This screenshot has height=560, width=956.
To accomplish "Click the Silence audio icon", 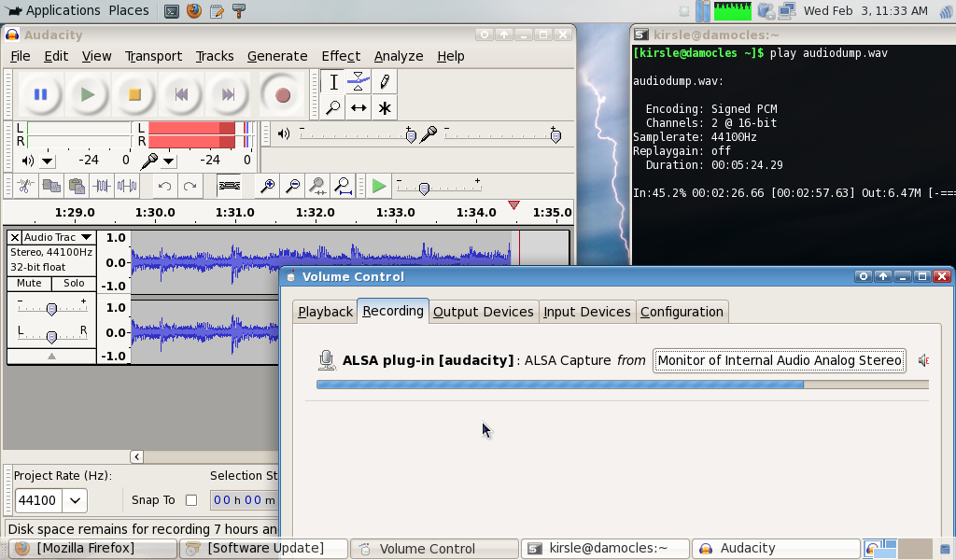I will (127, 186).
